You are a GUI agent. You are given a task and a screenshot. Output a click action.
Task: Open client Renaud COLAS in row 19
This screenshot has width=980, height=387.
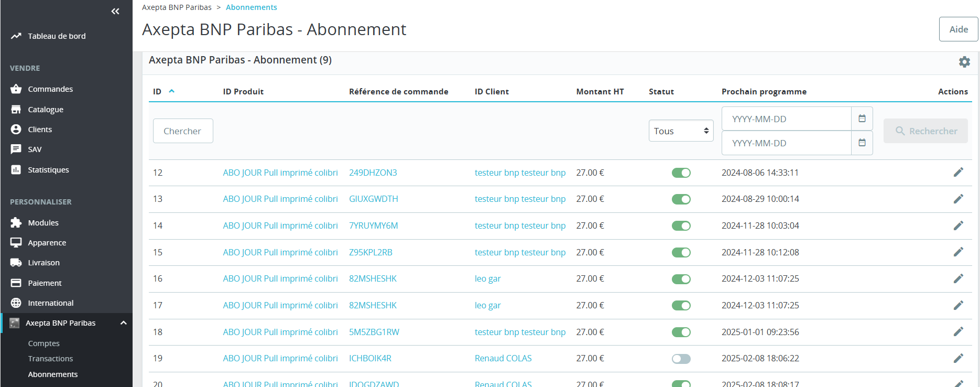503,358
